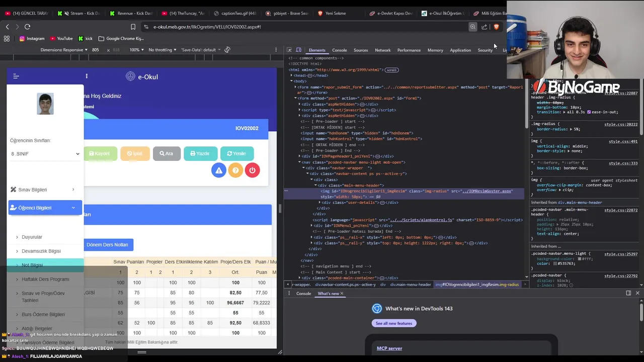644x362 pixels.
Task: Click the İptal button
Action: pos(135,153)
